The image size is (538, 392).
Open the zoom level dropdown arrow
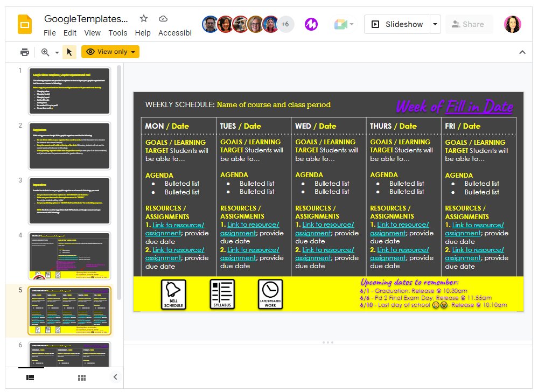point(57,52)
